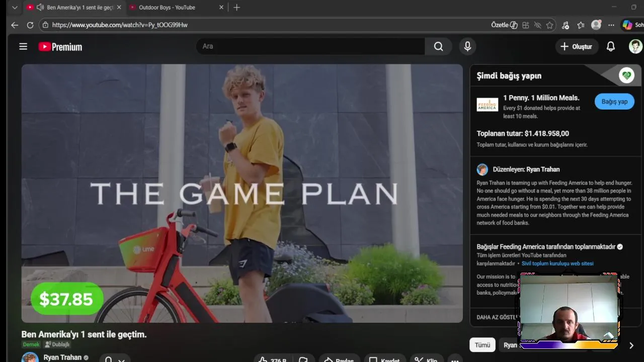The width and height of the screenshot is (644, 362).
Task: Click the Demek fundraiser tag
Action: click(31, 344)
